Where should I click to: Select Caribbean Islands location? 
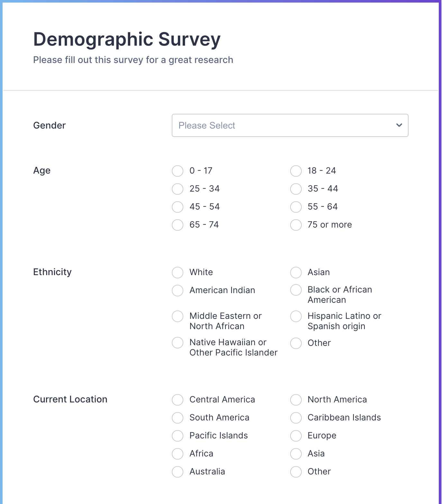296,418
